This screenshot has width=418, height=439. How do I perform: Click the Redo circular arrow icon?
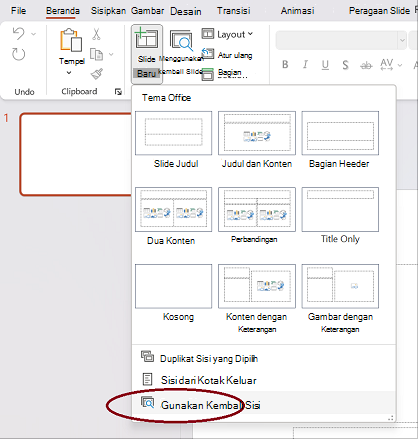coord(18,55)
